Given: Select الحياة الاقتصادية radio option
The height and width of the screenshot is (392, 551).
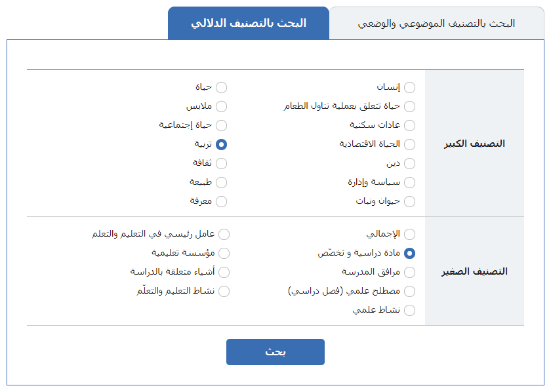Looking at the screenshot, I should (x=409, y=144).
